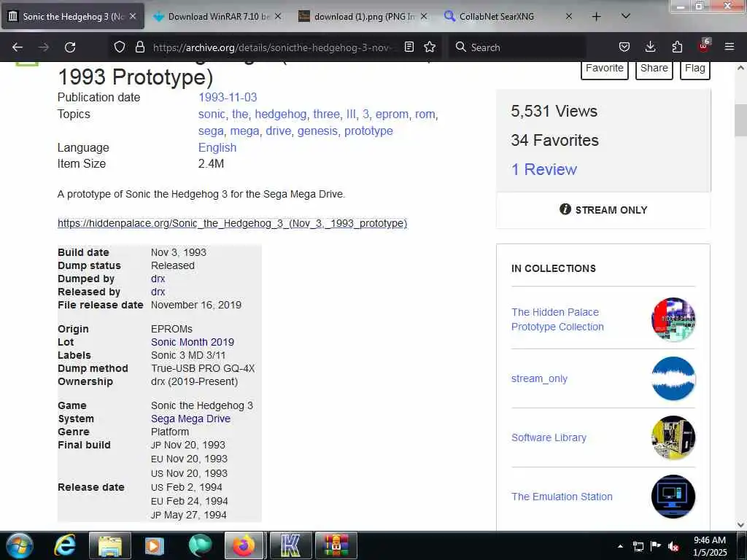Open The Emulation Station collection link
The height and width of the screenshot is (560, 747).
[562, 497]
